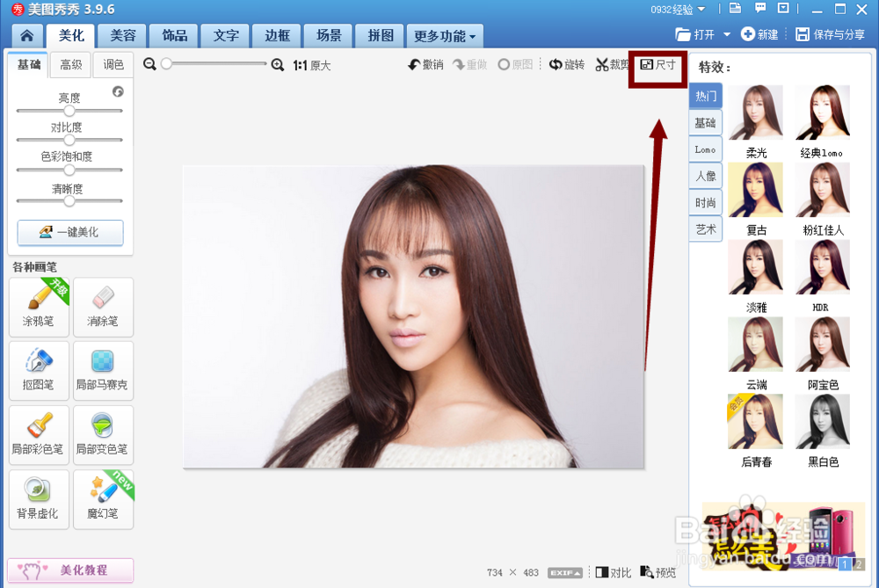Open the 抠图笔 cutout pen tool
Screen dimensions: 879x588
(39, 370)
